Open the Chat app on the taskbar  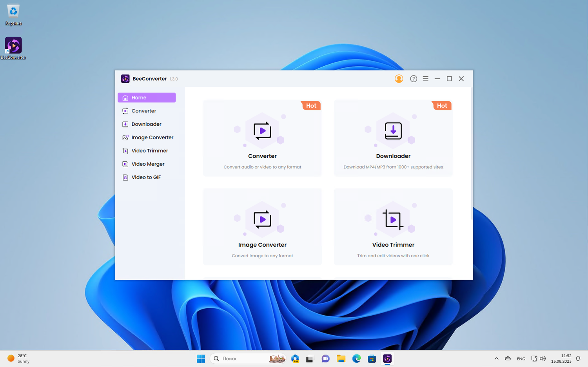(x=325, y=358)
